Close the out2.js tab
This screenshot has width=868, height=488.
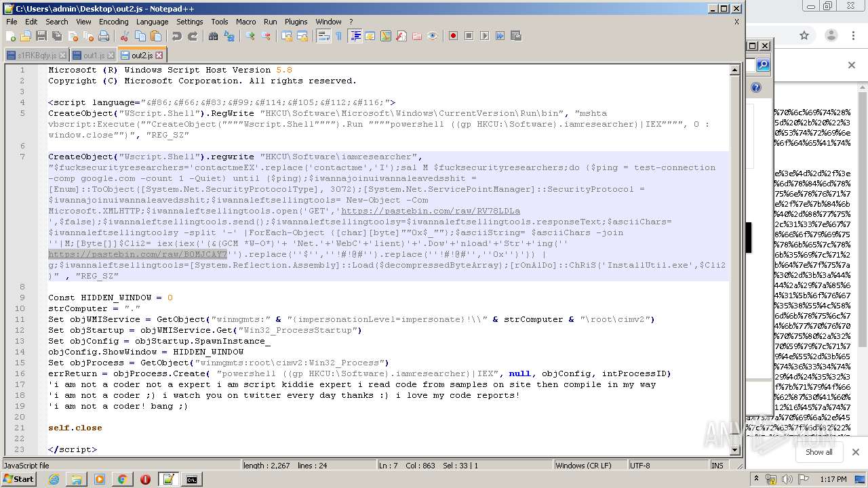coord(159,56)
